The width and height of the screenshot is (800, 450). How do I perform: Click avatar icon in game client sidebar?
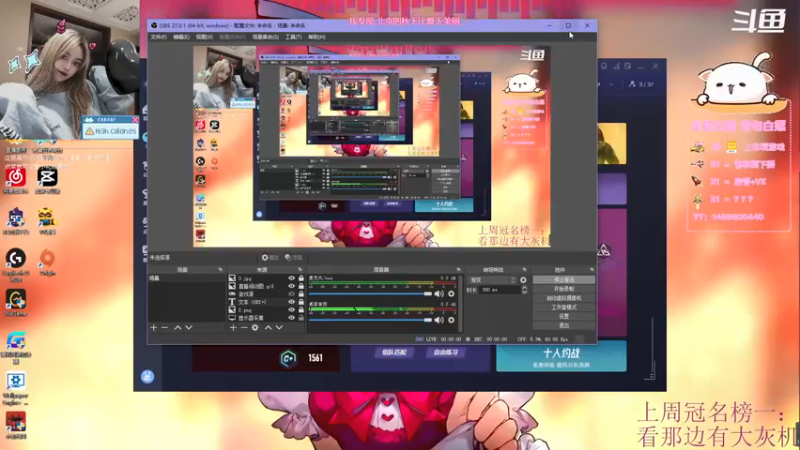(x=147, y=377)
